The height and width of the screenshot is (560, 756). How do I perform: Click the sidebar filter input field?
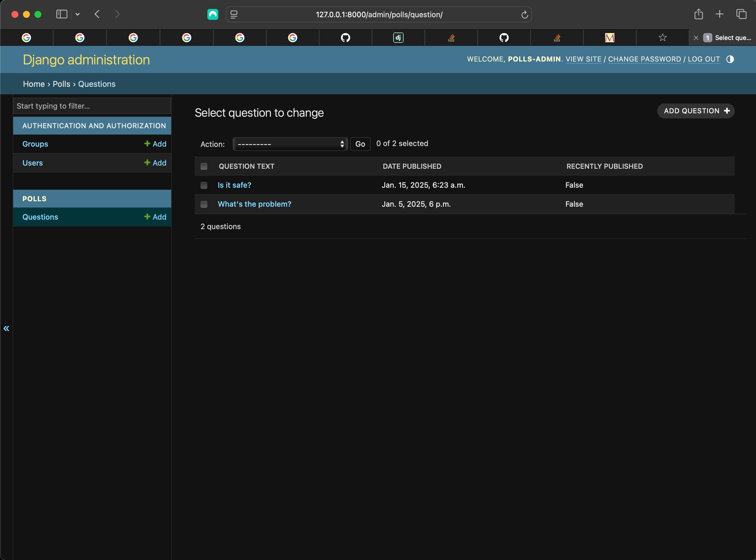pos(92,106)
